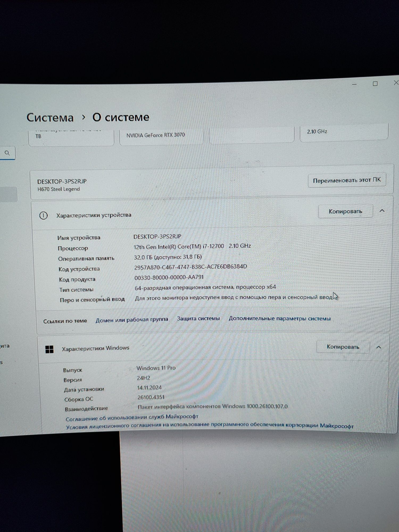Select 64-разрядная операционная система text
The height and width of the screenshot is (532, 399).
tap(205, 287)
